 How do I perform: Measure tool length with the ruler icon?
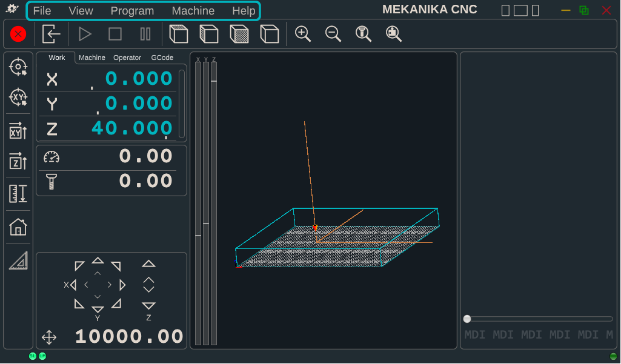18,194
